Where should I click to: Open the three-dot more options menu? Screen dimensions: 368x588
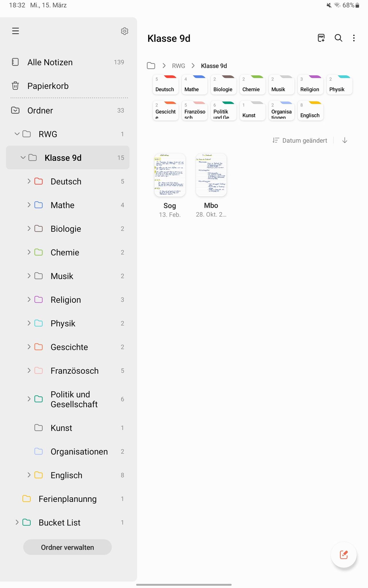click(354, 38)
